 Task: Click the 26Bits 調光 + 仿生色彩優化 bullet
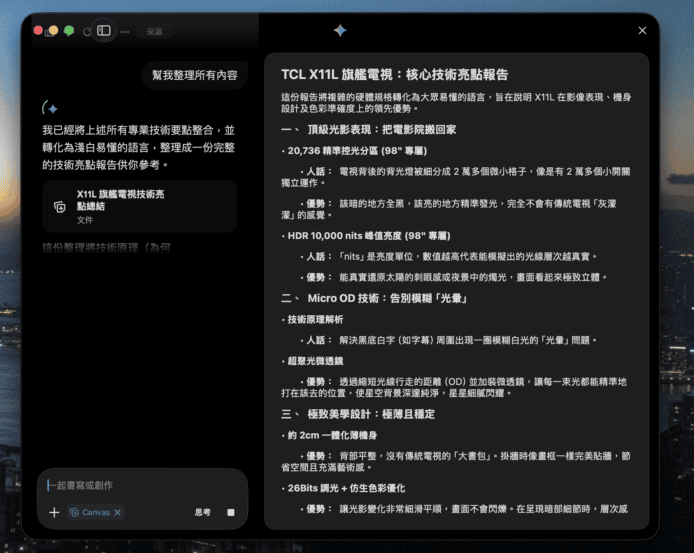[x=343, y=488]
